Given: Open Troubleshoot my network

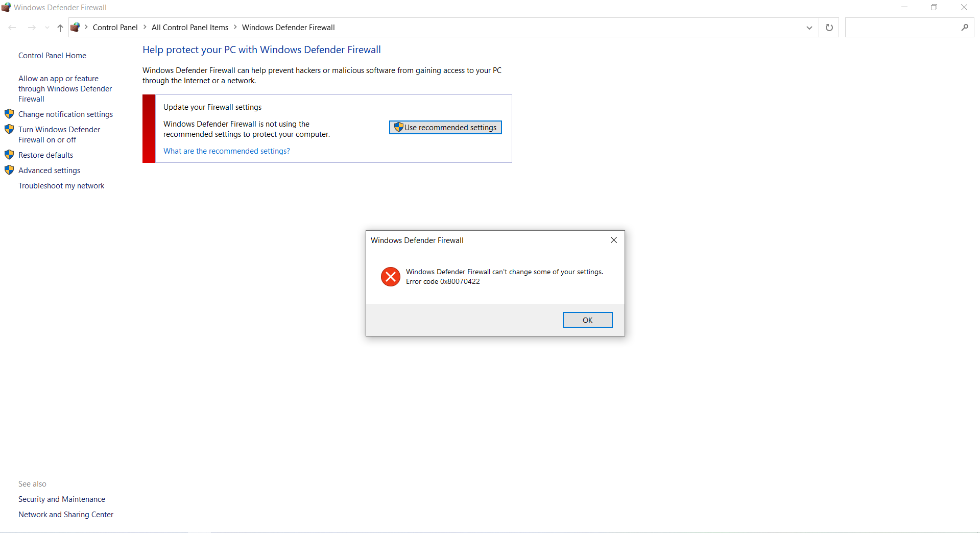Looking at the screenshot, I should pyautogui.click(x=61, y=186).
